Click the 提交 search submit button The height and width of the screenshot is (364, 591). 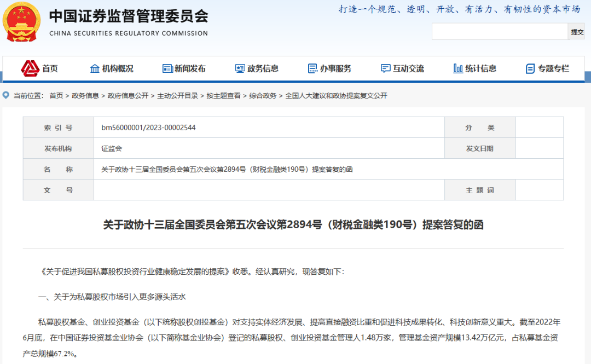click(x=577, y=32)
